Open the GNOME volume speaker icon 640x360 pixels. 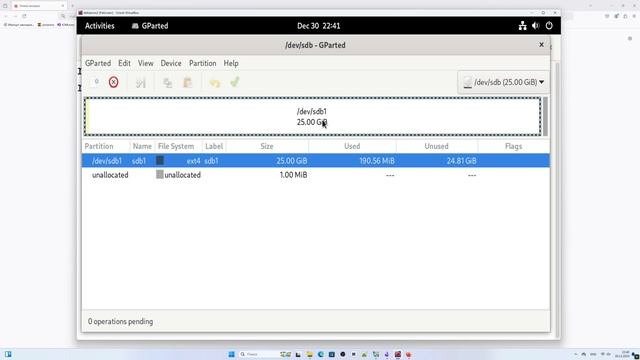536,26
